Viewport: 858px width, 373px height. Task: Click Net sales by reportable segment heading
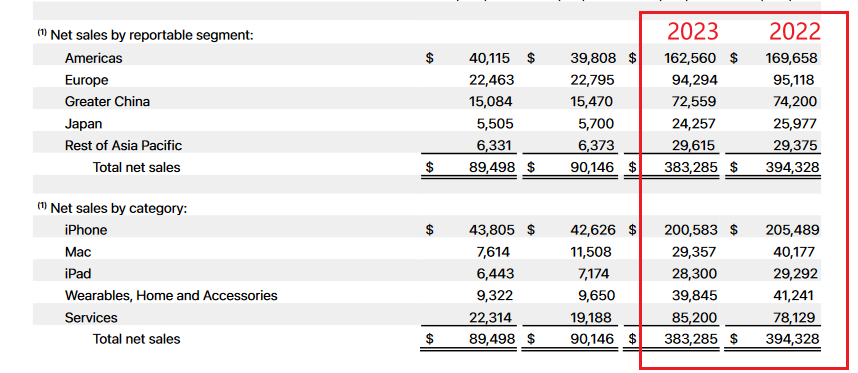[x=152, y=36]
